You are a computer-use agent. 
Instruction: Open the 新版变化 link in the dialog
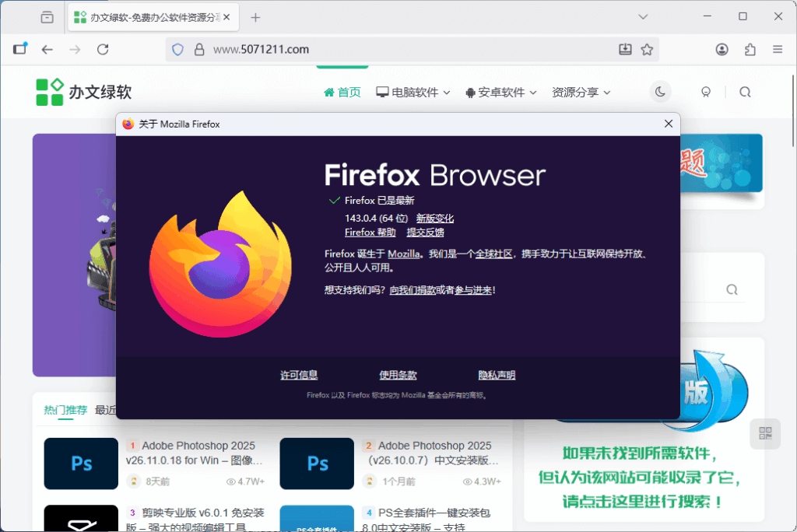(x=434, y=218)
